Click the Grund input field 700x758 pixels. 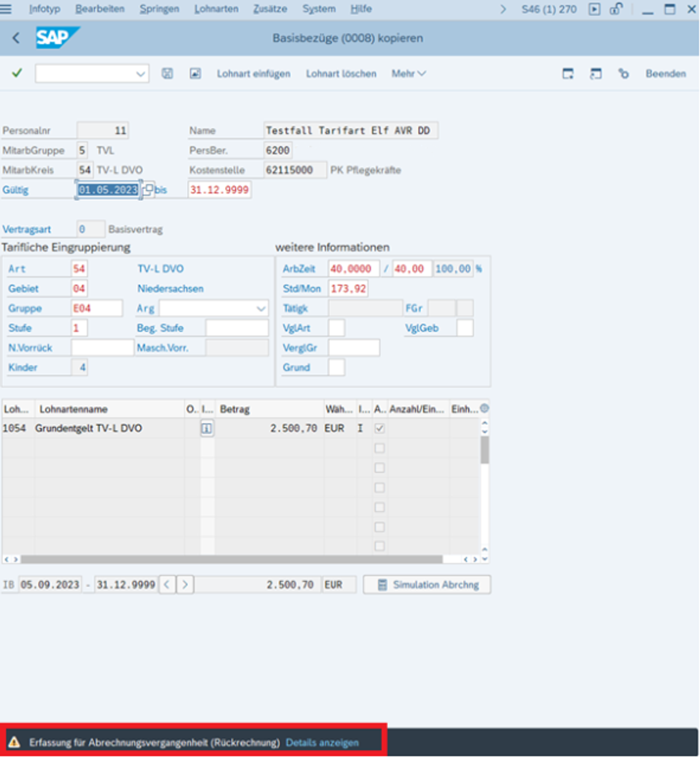(x=337, y=368)
